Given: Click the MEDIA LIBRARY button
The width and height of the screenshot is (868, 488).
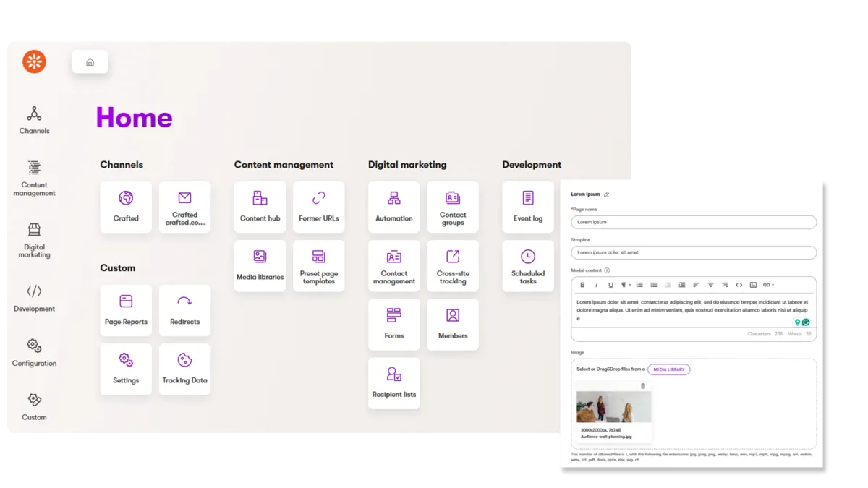Looking at the screenshot, I should click(x=668, y=369).
